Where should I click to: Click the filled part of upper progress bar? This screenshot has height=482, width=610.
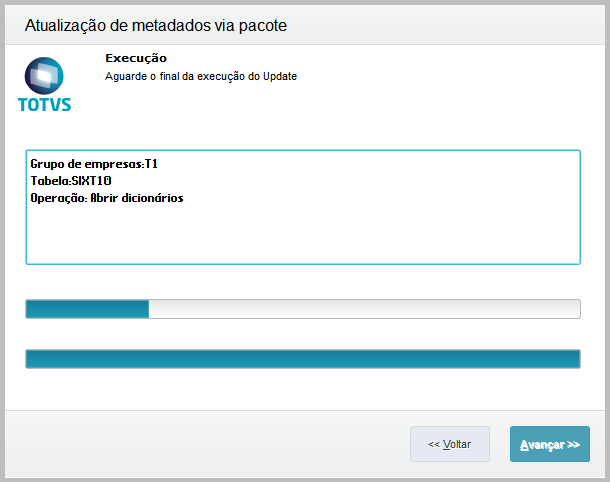[87, 308]
